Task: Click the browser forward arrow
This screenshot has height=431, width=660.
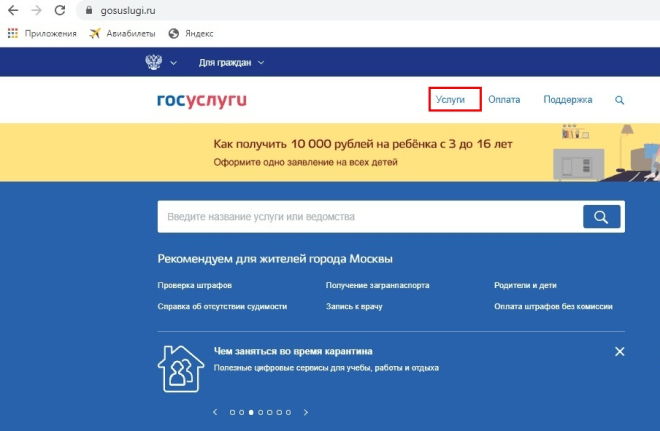Action: click(x=37, y=10)
